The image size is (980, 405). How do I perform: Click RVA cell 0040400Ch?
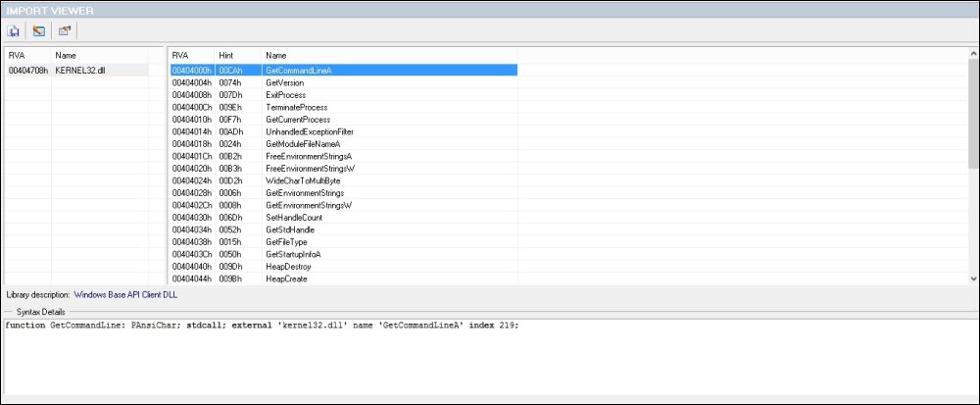tap(192, 108)
